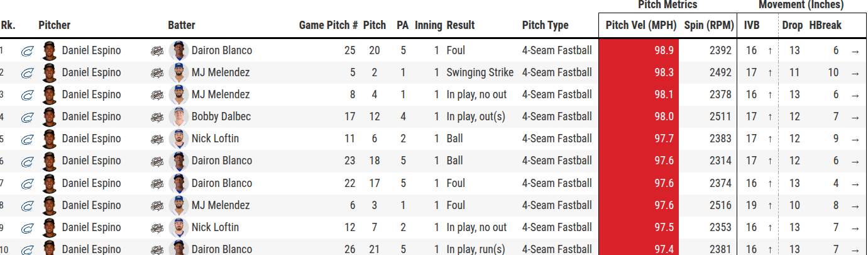The width and height of the screenshot is (868, 255).
Task: Click Bobby Dalbec headshot icon
Action: pyautogui.click(x=179, y=116)
